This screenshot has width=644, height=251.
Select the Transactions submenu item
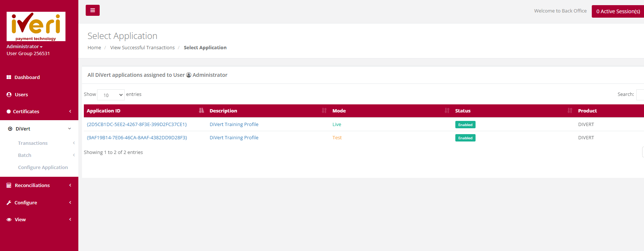[x=33, y=143]
